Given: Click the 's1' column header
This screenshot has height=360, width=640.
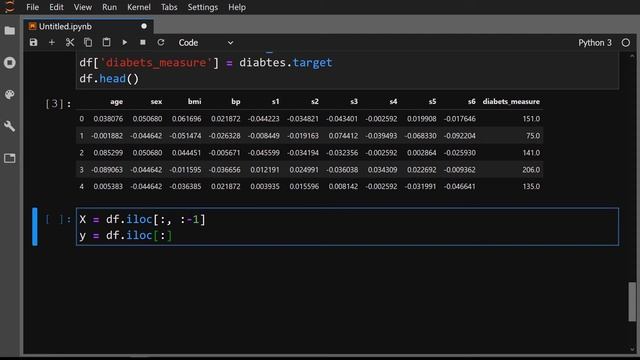Looking at the screenshot, I should click(x=276, y=102).
